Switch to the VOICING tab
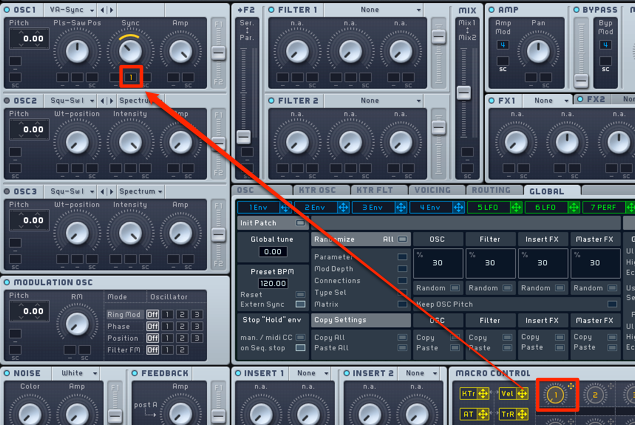Screen dimensions: 635x425 click(436, 190)
